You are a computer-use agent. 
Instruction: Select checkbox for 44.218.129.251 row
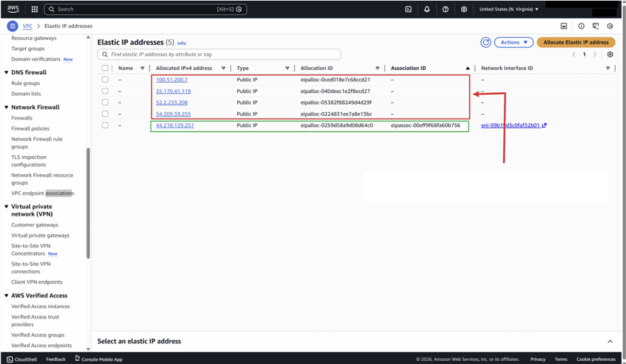click(x=105, y=126)
